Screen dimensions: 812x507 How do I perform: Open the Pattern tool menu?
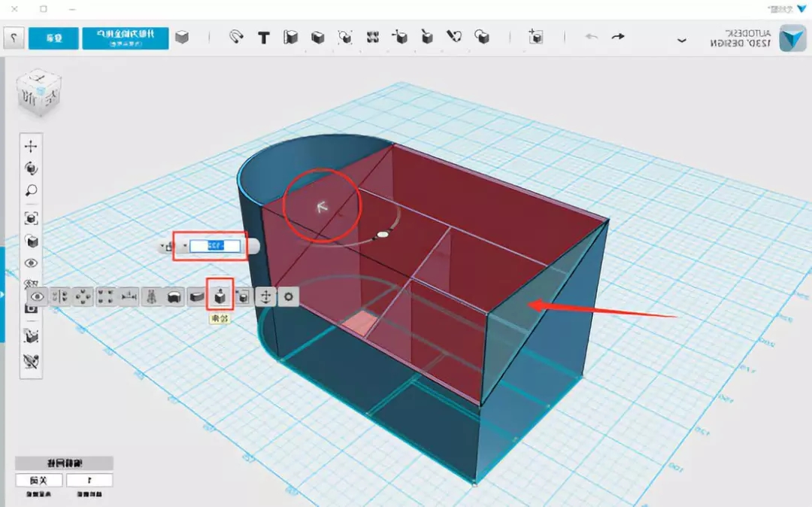pyautogui.click(x=372, y=37)
